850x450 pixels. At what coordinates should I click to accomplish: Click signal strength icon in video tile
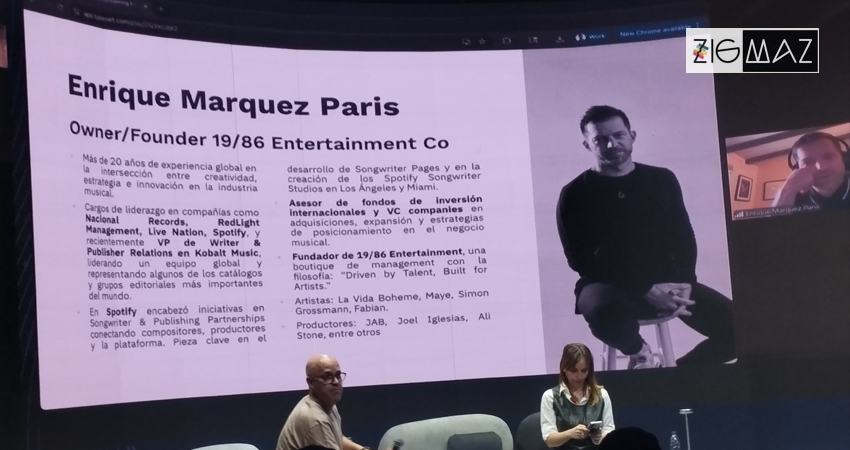(x=738, y=213)
